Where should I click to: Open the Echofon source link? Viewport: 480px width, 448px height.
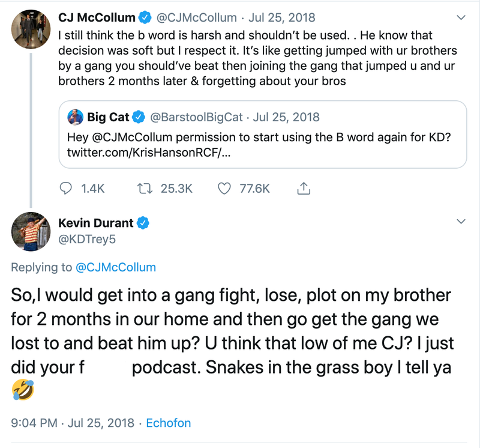coord(169,423)
